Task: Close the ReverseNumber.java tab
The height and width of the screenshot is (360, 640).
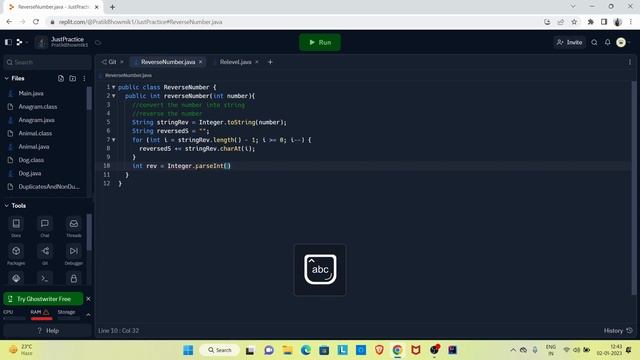Action: [200, 62]
